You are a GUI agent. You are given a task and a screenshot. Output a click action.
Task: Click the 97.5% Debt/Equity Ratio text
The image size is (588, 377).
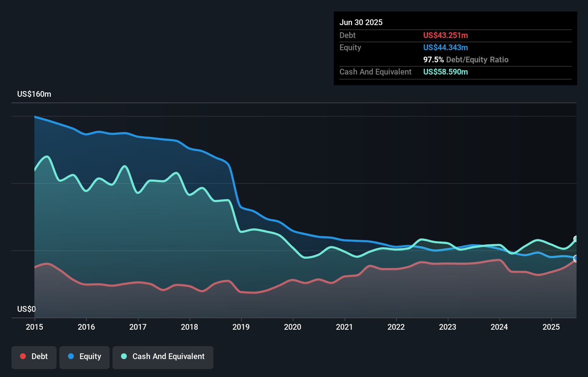click(x=466, y=59)
